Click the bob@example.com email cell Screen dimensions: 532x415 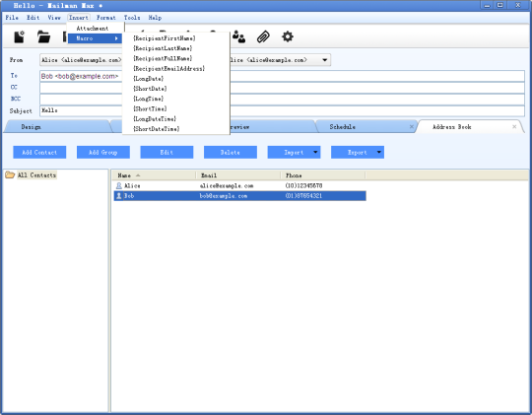[x=224, y=196]
